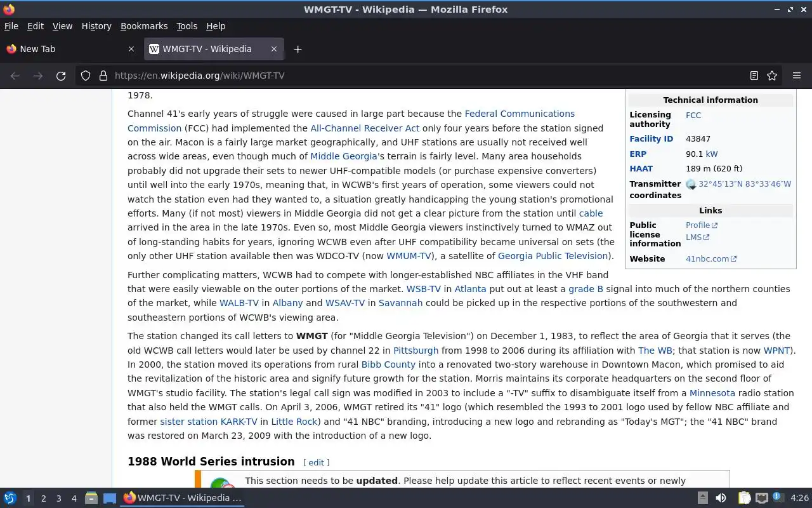
Task: Open the Pittsburgh link
Action: pyautogui.click(x=416, y=351)
